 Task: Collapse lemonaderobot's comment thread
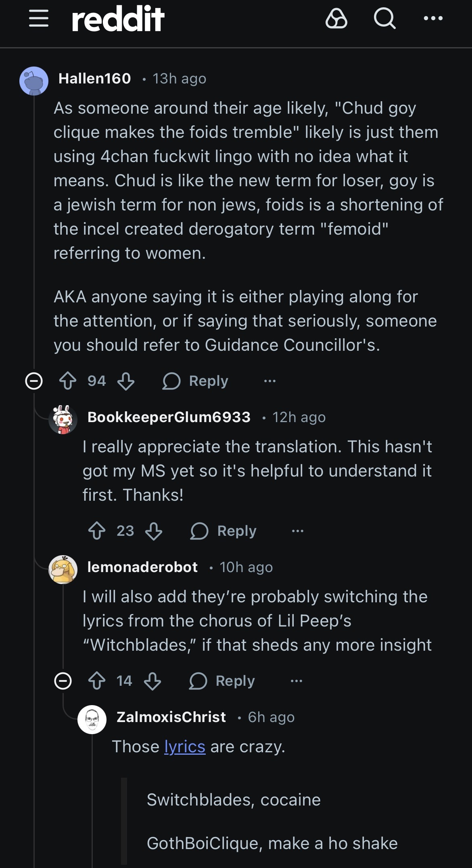click(63, 681)
